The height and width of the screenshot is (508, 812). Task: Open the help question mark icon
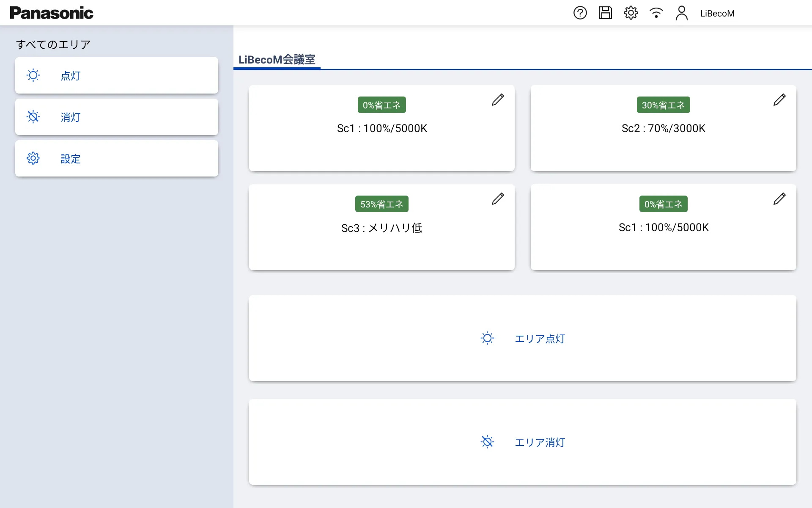(580, 13)
